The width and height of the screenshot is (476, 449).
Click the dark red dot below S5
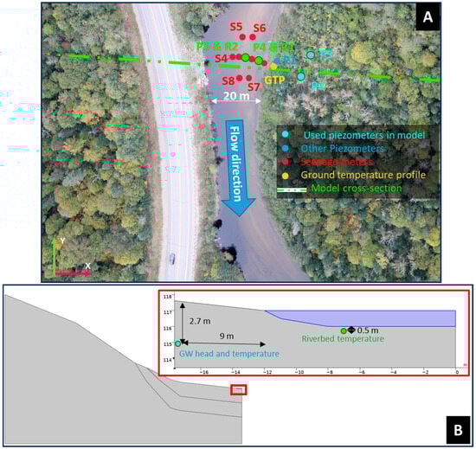pos(242,37)
